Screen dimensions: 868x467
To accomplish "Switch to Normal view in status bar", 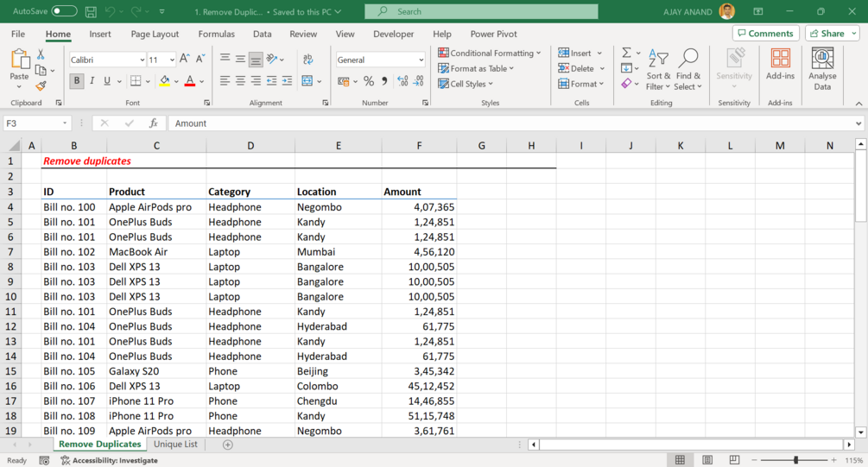I will pos(680,460).
